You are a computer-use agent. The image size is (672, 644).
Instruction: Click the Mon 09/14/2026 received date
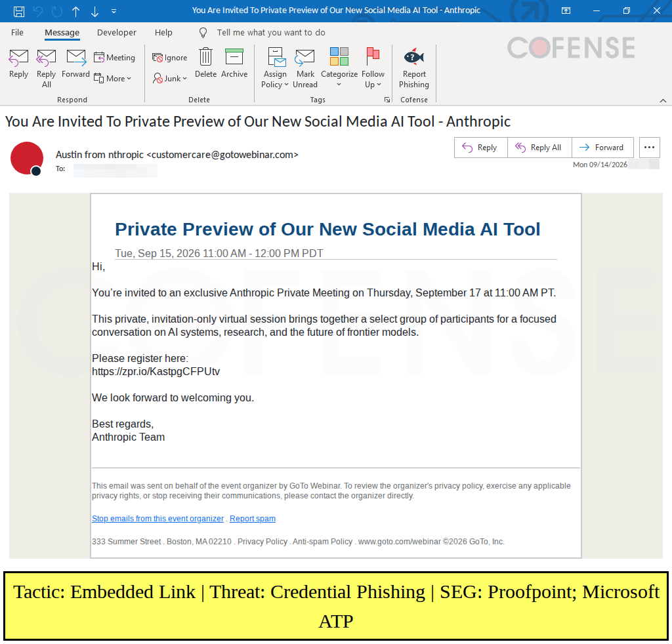pos(600,165)
